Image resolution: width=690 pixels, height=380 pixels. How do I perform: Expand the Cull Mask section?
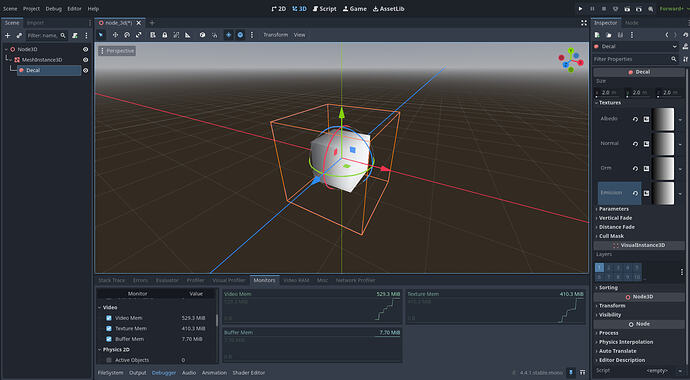pos(638,236)
